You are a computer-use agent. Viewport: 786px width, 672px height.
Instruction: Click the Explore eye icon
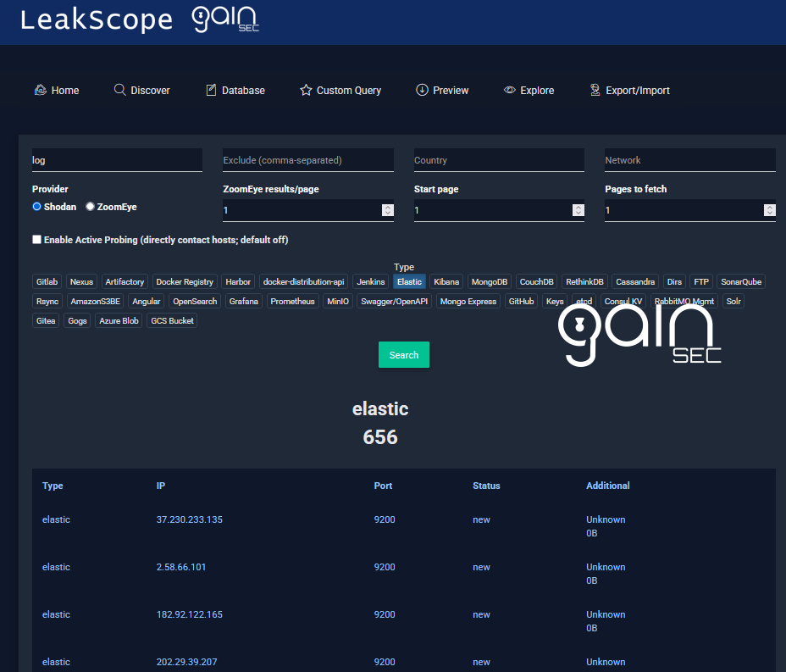(x=509, y=90)
